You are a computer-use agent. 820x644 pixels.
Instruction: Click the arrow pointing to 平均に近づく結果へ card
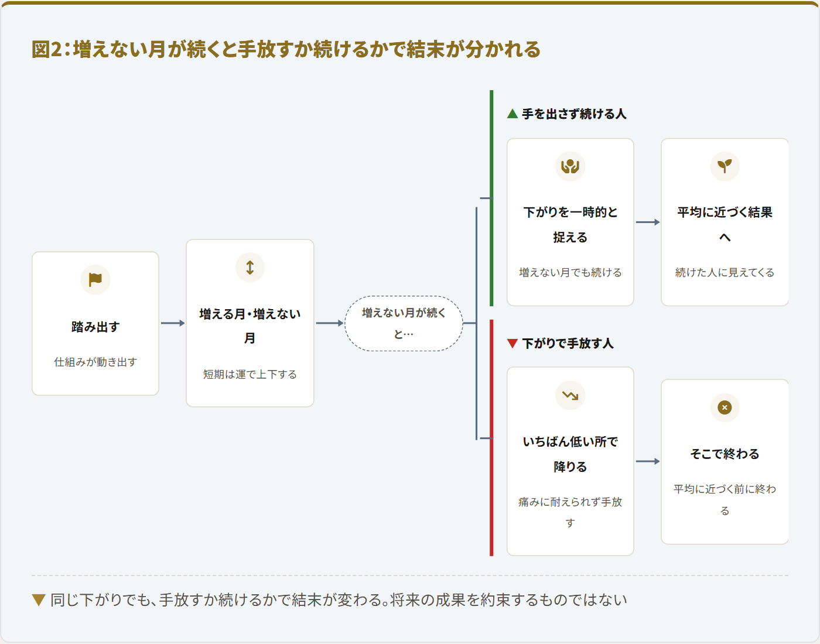[648, 222]
